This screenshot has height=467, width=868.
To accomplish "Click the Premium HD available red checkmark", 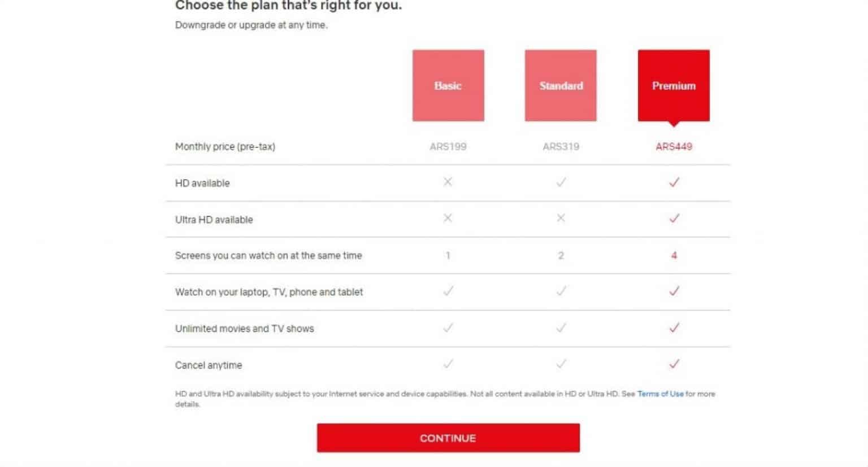I will coord(674,182).
